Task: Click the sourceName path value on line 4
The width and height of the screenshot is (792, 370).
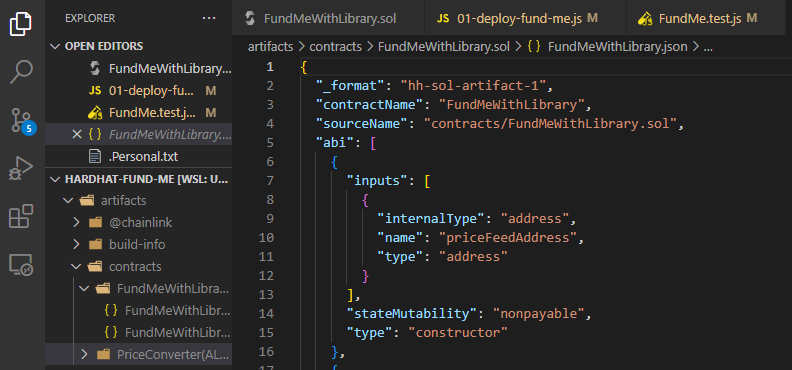Action: (550, 124)
